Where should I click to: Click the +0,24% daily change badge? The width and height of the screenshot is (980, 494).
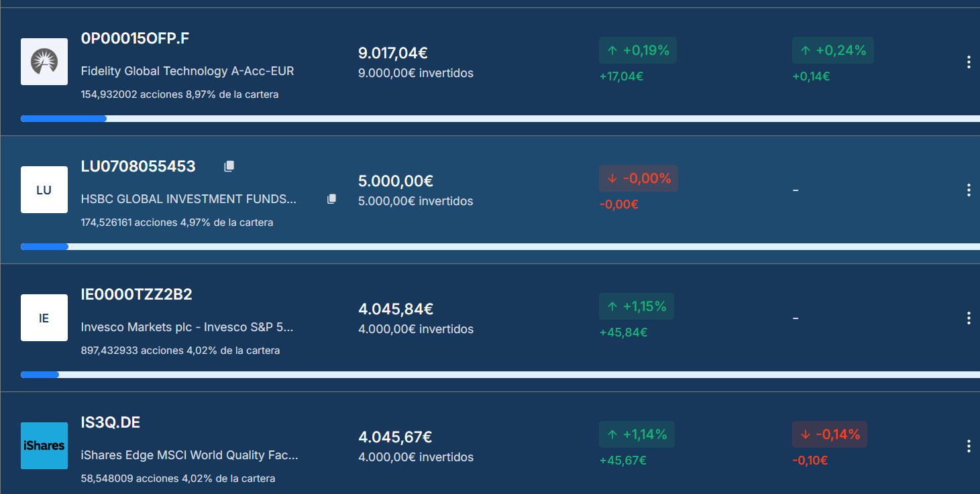point(832,50)
